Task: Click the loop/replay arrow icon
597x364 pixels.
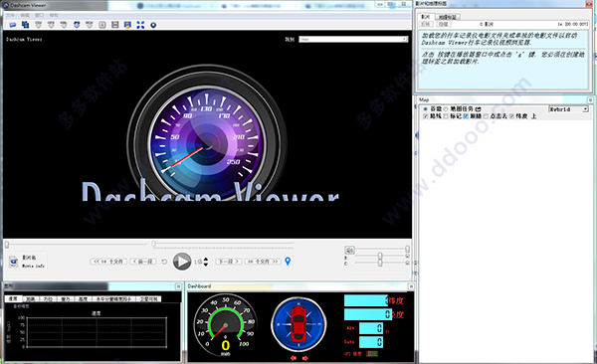Action: (x=164, y=262)
